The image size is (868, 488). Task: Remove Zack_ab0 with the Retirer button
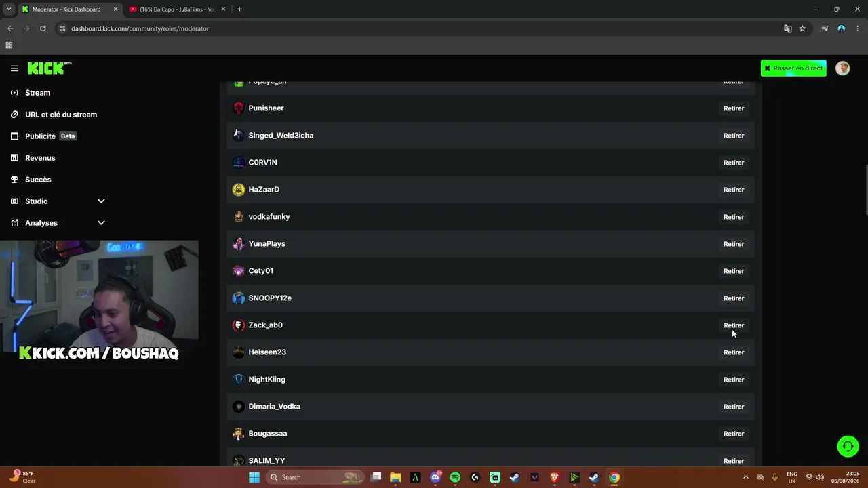click(734, 325)
